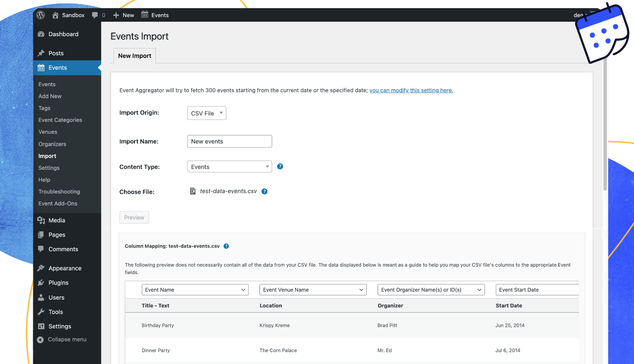
Task: Go to Plugins in the sidebar
Action: 58,283
